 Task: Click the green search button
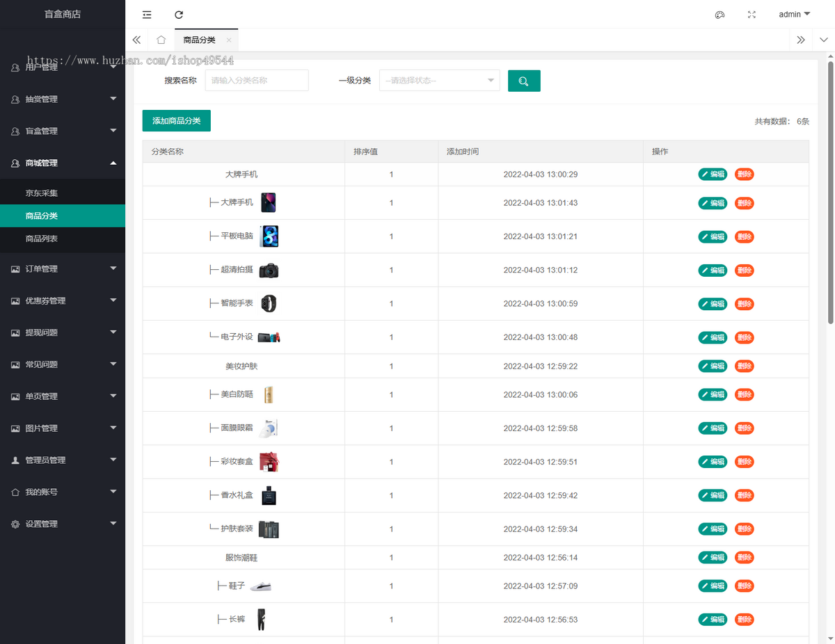click(524, 81)
